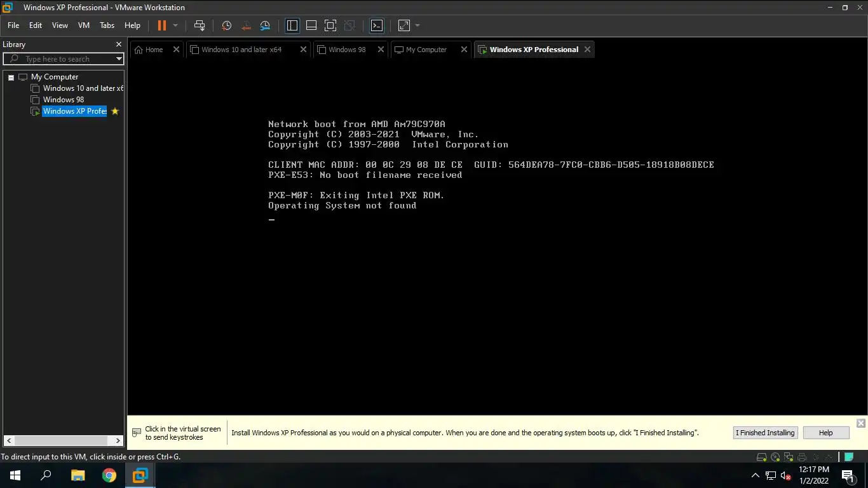Show hidden system tray icons
This screenshot has height=488, width=868.
756,475
